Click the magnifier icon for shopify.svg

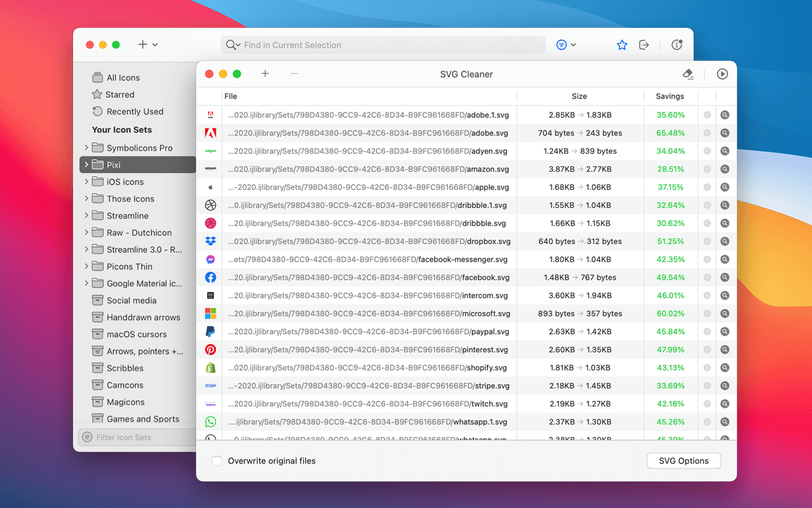pos(725,368)
